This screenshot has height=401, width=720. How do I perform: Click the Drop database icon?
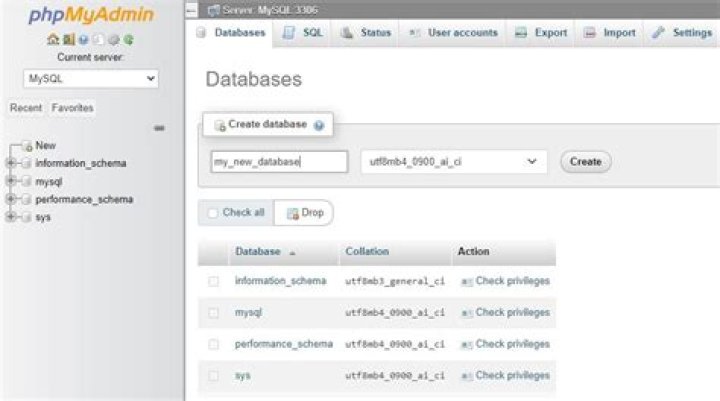pyautogui.click(x=292, y=213)
